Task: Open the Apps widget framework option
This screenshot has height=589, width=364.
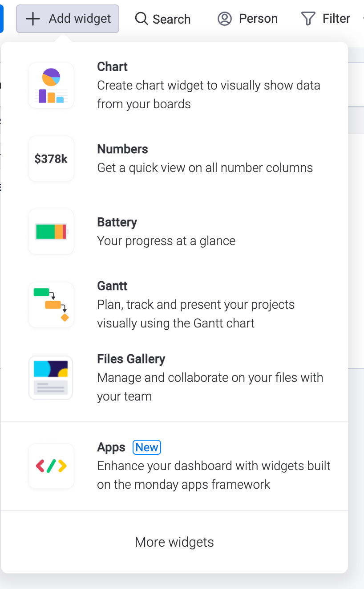Action: click(x=178, y=466)
